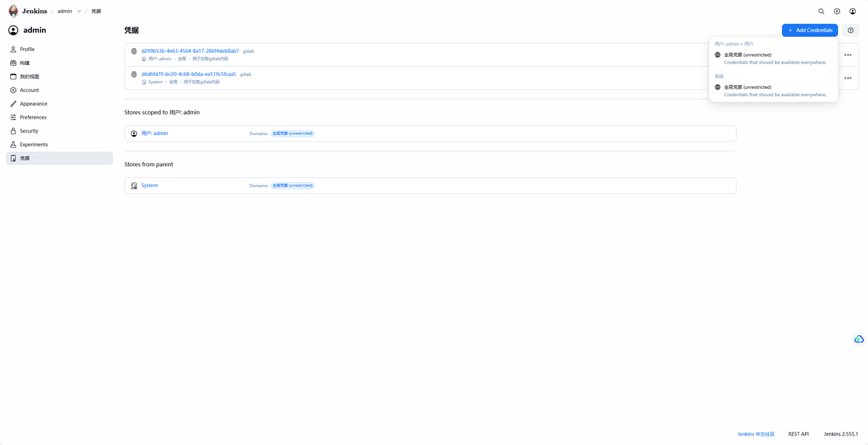The width and height of the screenshot is (868, 445).
Task: Open Jenkins 中文社区 footer link
Action: tap(756, 434)
